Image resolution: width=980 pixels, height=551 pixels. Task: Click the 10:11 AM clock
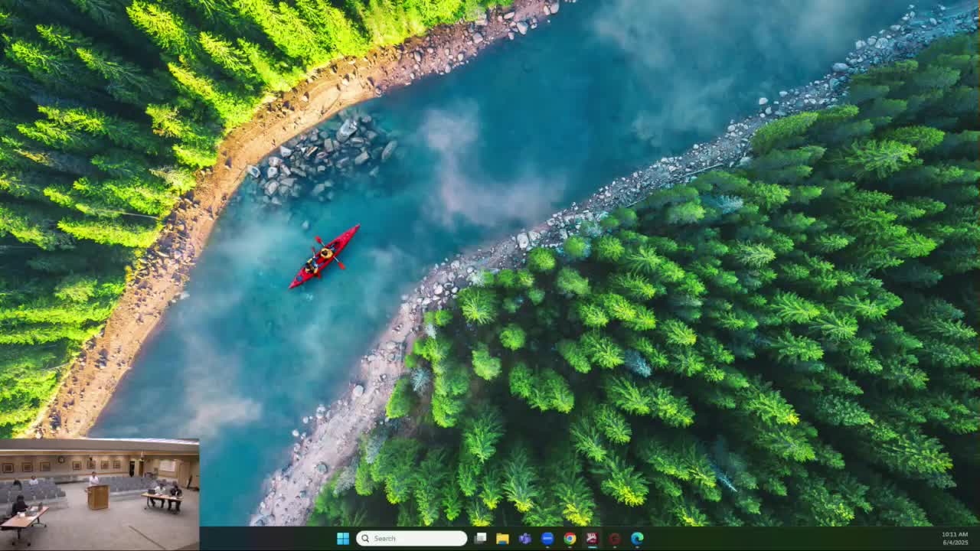[x=954, y=534]
